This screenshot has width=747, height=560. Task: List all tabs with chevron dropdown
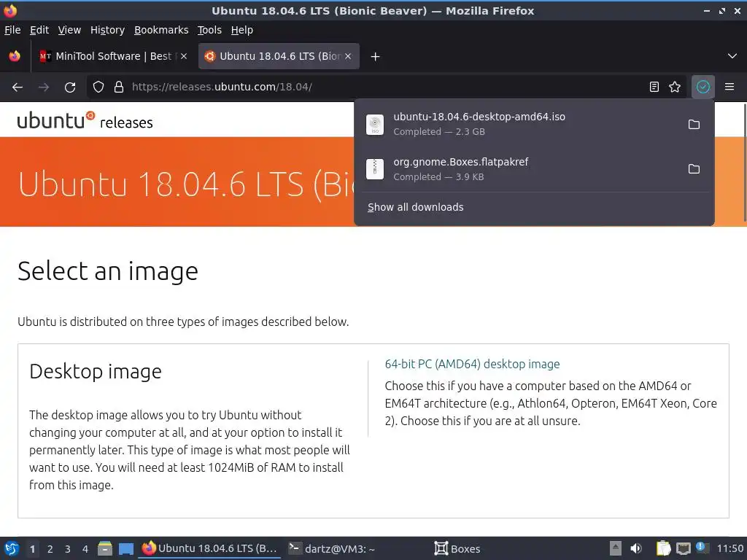tap(732, 56)
